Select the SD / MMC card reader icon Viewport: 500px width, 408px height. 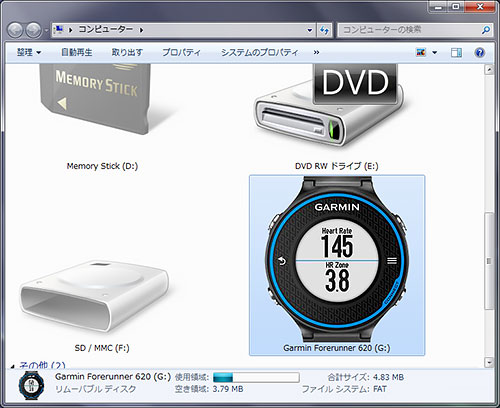pos(94,296)
